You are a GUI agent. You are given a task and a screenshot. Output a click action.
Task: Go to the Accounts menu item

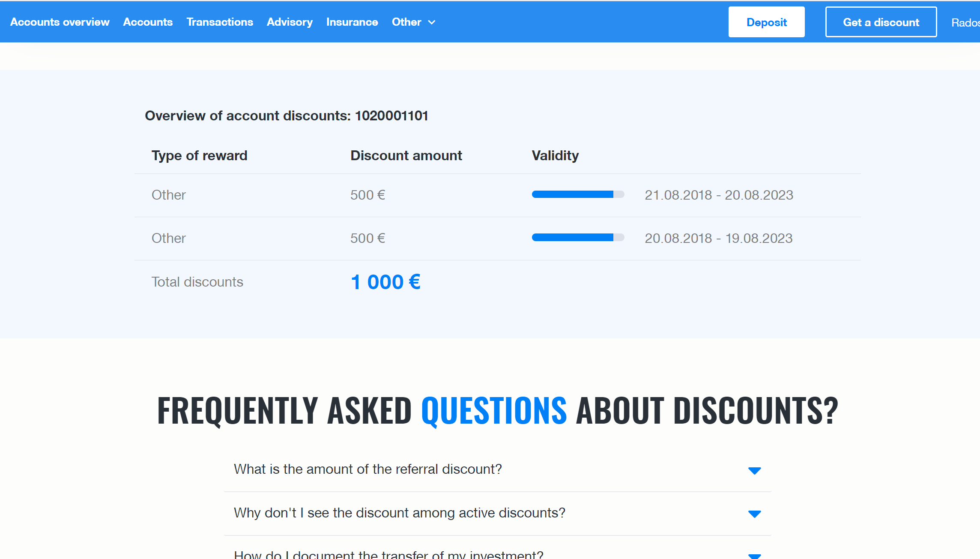pos(148,22)
